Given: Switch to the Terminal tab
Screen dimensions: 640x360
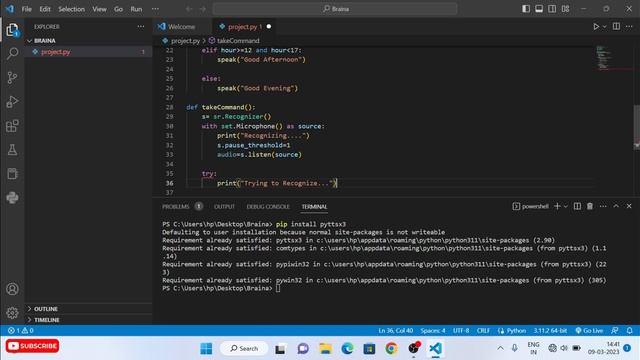Looking at the screenshot, I should (x=314, y=207).
